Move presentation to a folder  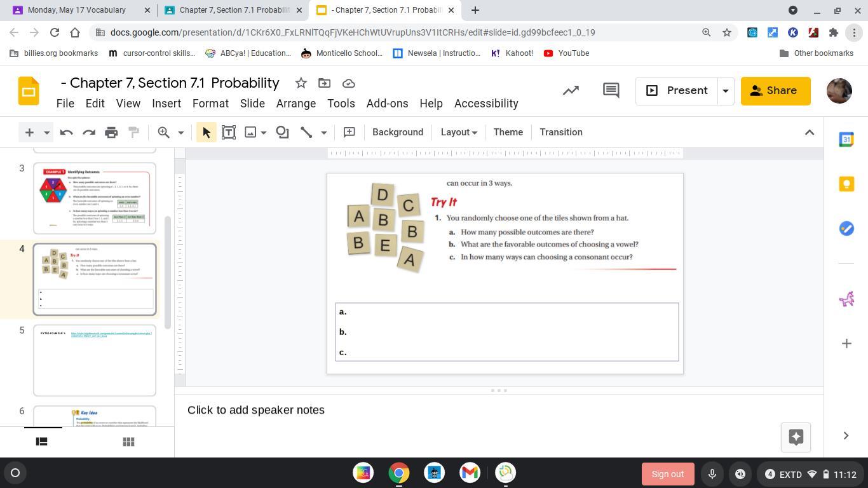pyautogui.click(x=325, y=83)
